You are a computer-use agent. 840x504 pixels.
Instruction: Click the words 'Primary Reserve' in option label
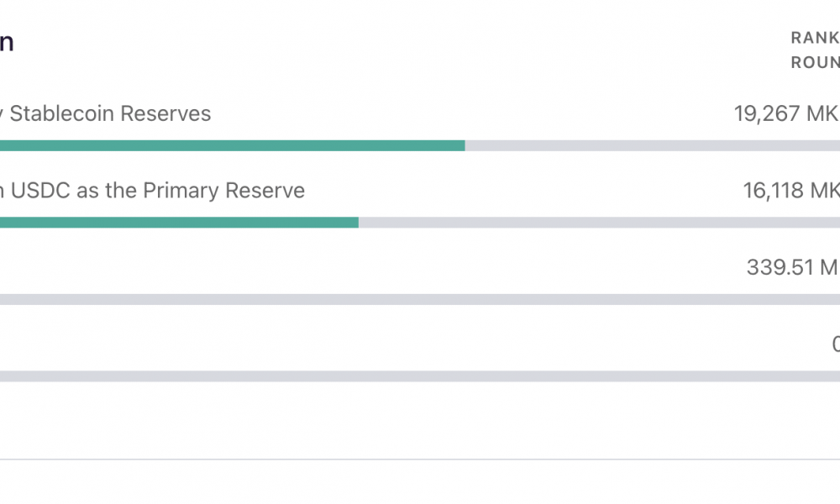click(224, 191)
